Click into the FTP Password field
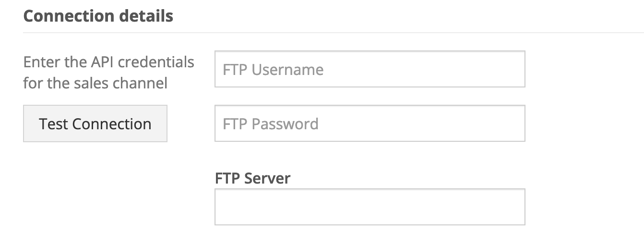Viewport: 644px width, 247px height. click(370, 123)
